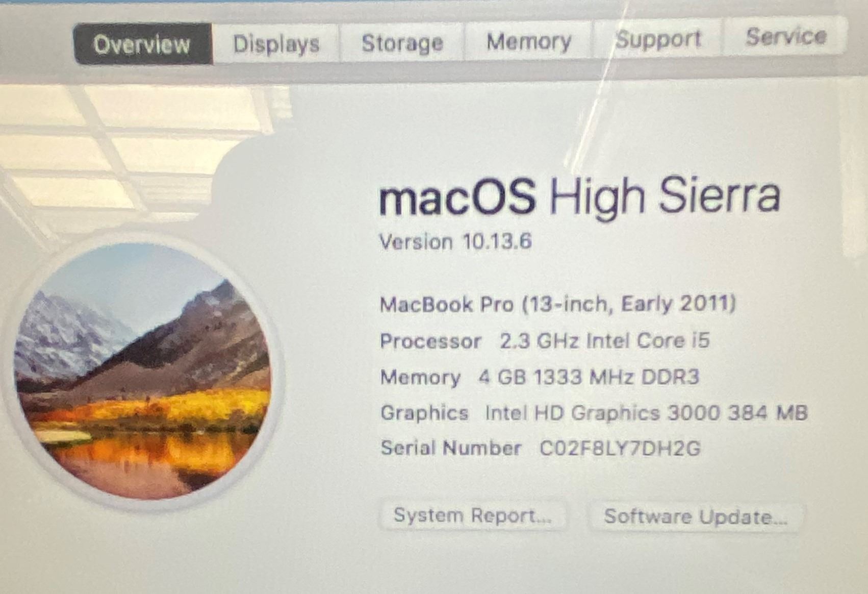Screen dimensions: 868x594
Task: Click the Software Update... button
Action: point(696,517)
